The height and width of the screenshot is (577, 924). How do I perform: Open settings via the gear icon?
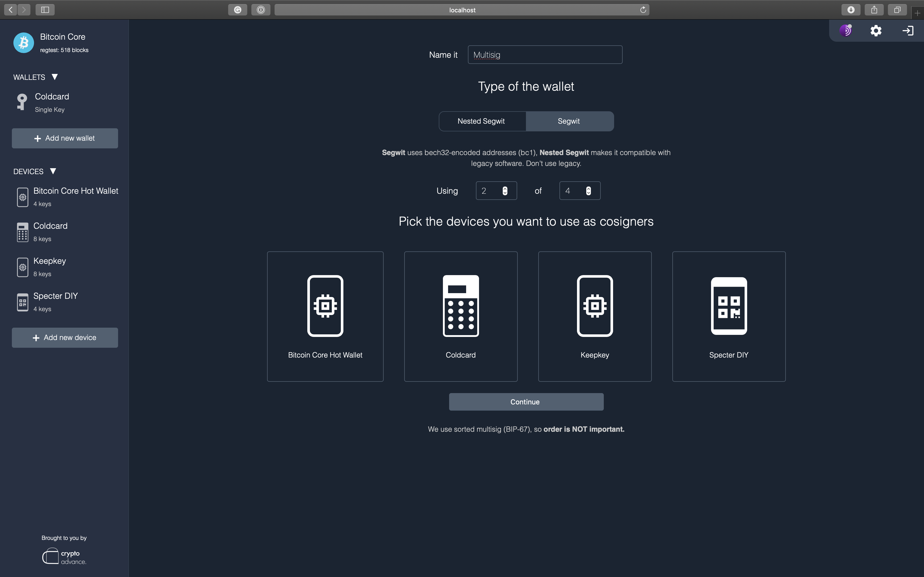[876, 31]
